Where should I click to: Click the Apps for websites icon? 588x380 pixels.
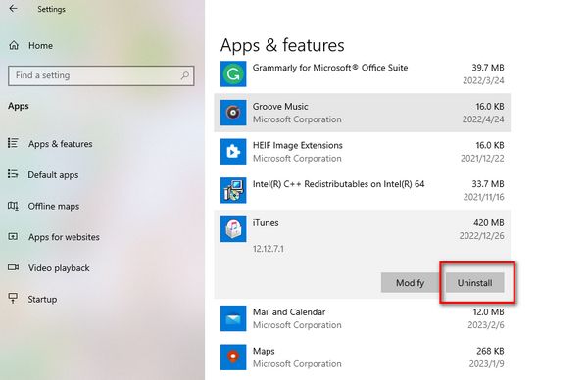13,237
